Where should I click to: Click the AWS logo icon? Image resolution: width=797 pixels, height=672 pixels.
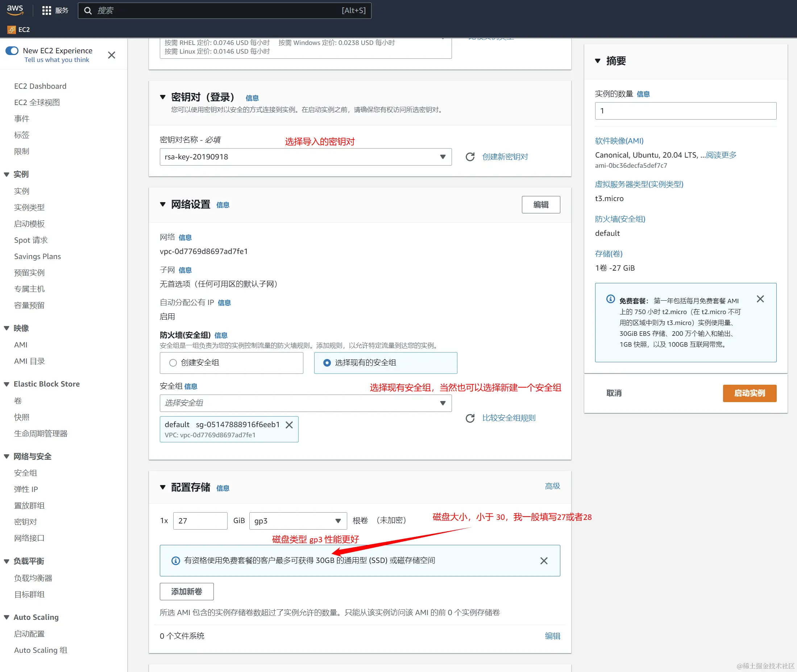point(15,10)
